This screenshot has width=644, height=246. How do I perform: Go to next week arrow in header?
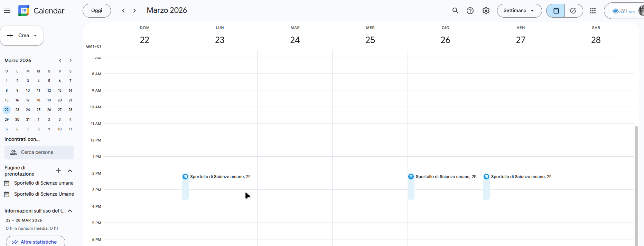(x=134, y=11)
